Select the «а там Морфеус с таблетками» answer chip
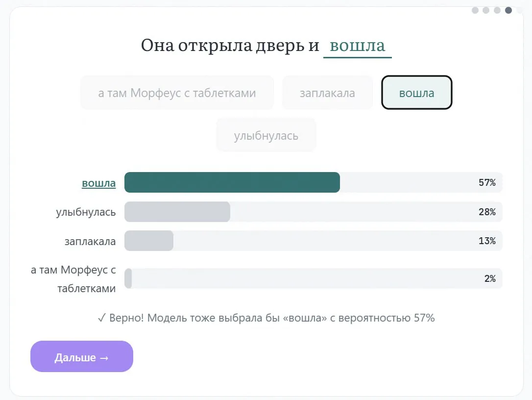The width and height of the screenshot is (532, 400). coord(177,93)
